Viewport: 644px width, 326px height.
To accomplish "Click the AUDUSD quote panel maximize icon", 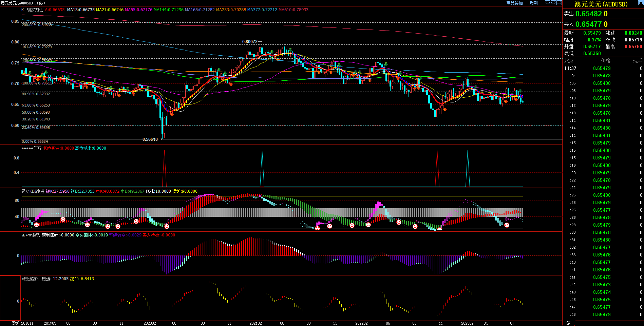I will (640, 2).
